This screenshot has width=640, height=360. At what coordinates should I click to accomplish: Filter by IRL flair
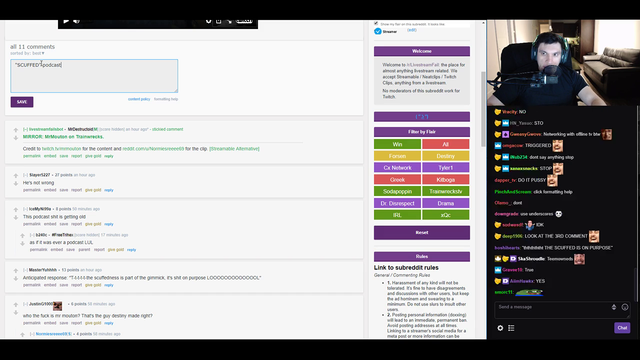coord(397,215)
